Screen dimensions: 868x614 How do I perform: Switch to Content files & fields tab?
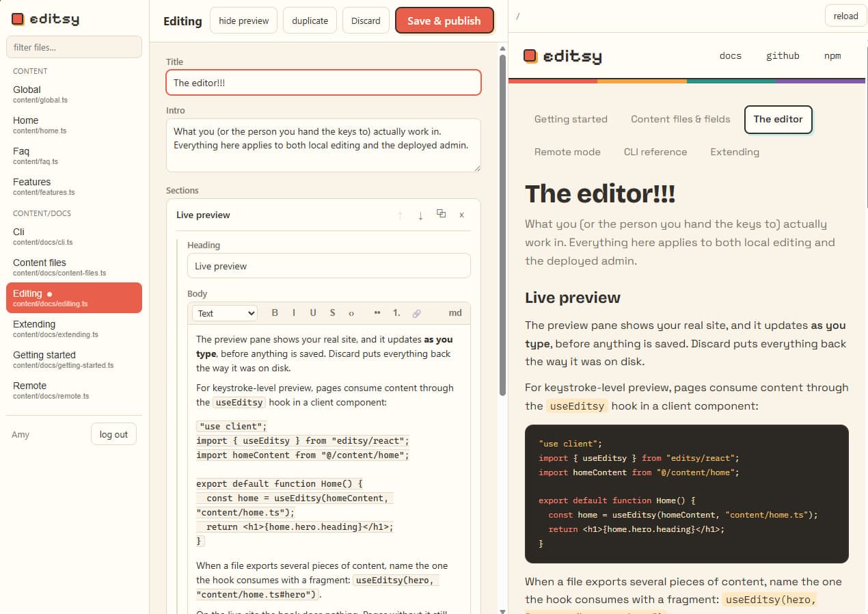(681, 119)
